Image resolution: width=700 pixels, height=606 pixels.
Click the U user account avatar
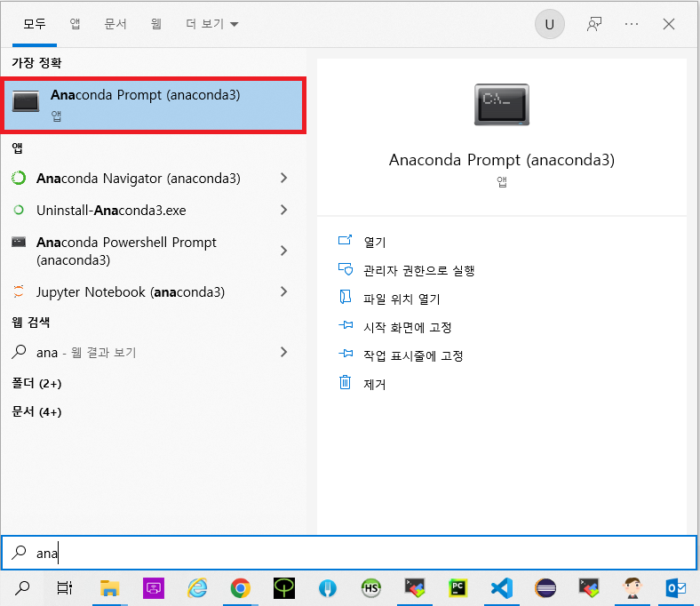(x=550, y=24)
